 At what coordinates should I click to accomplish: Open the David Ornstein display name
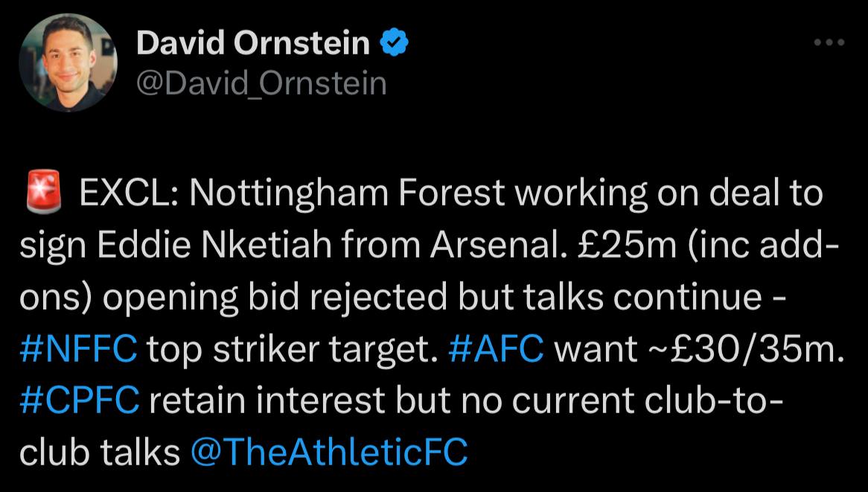[252, 43]
